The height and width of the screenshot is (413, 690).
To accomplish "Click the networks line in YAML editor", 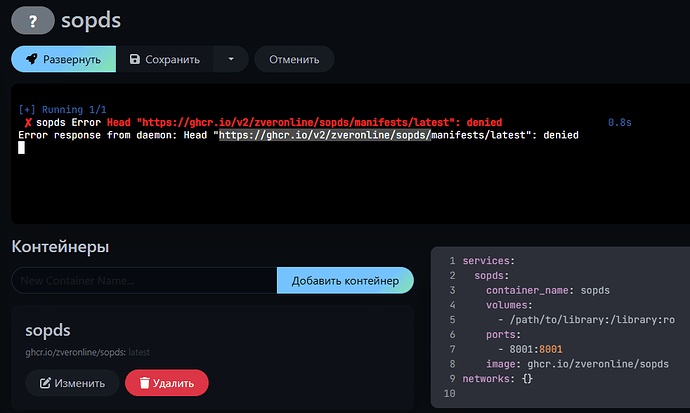I will [499, 379].
